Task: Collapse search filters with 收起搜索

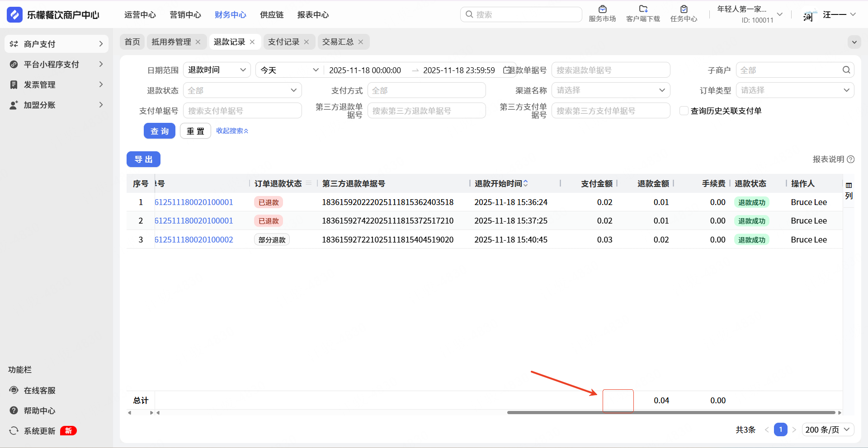Action: pos(232,131)
